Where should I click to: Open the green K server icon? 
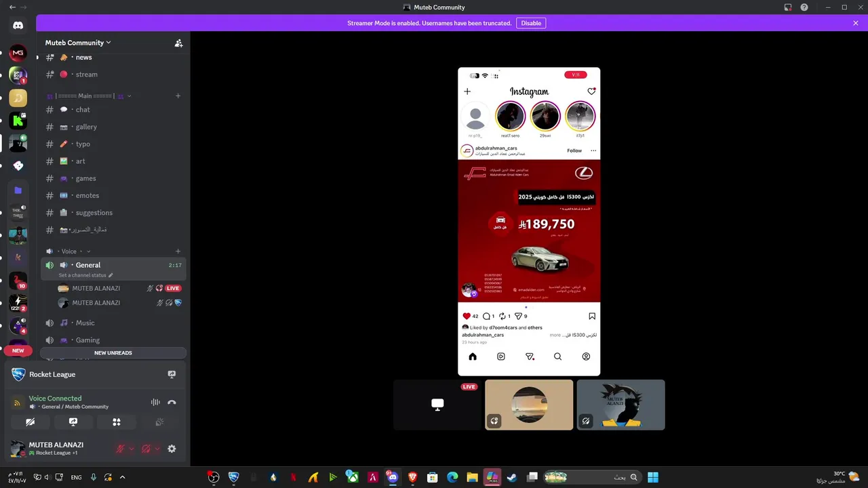pos(18,121)
